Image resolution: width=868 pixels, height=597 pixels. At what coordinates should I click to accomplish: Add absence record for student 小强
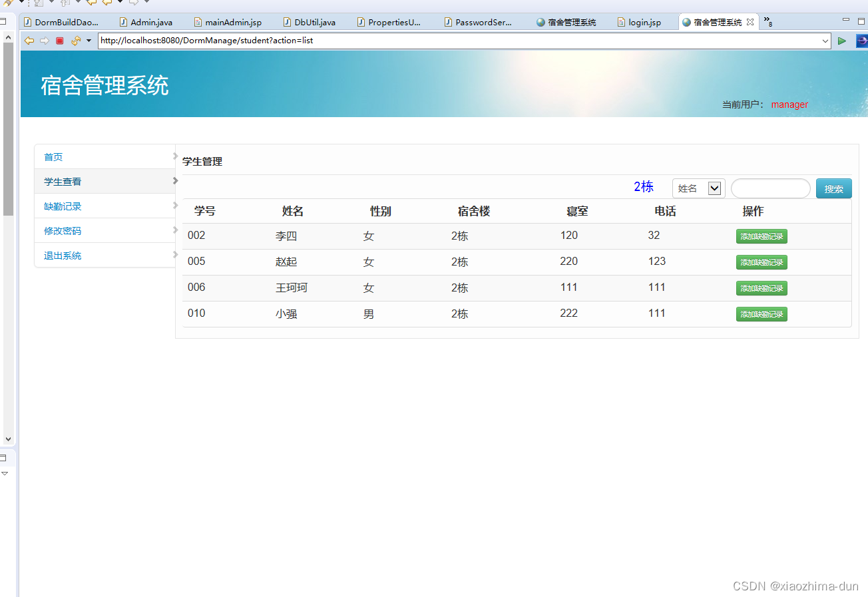(761, 314)
